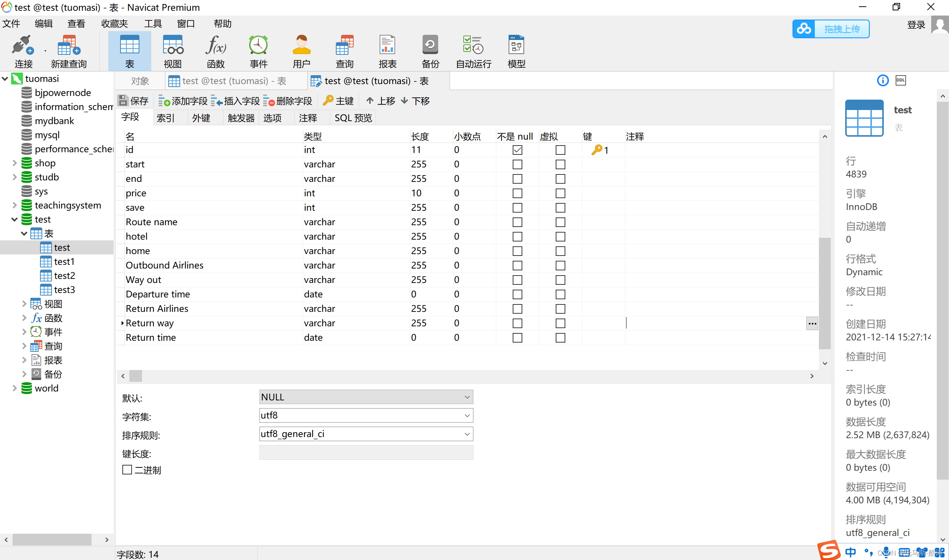Open the 排序规则 utf8_general_ci dropdown
949x560 pixels.
click(x=467, y=434)
